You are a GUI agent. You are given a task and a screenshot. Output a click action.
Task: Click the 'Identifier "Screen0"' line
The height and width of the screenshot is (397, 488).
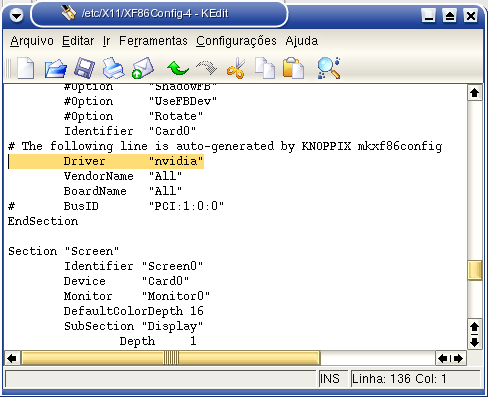[x=133, y=266]
